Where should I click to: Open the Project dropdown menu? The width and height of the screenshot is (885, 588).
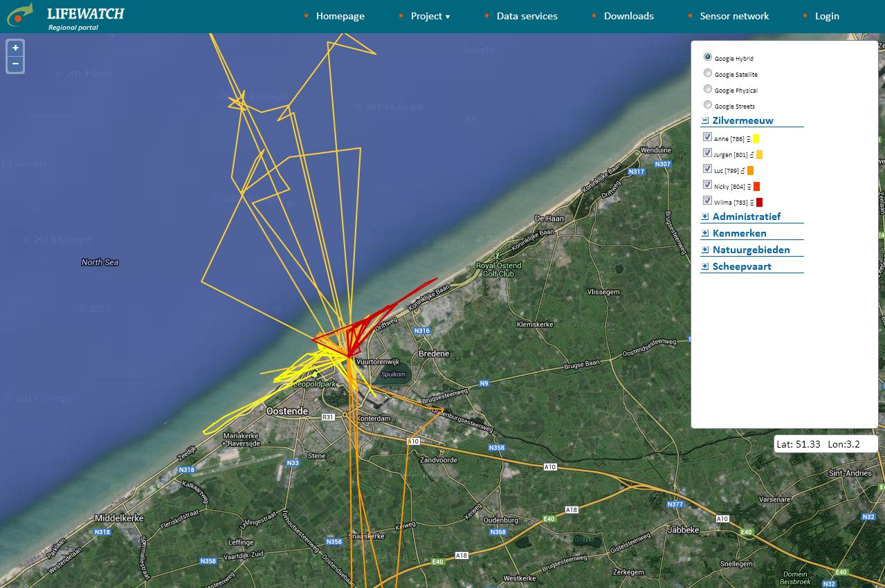click(430, 16)
